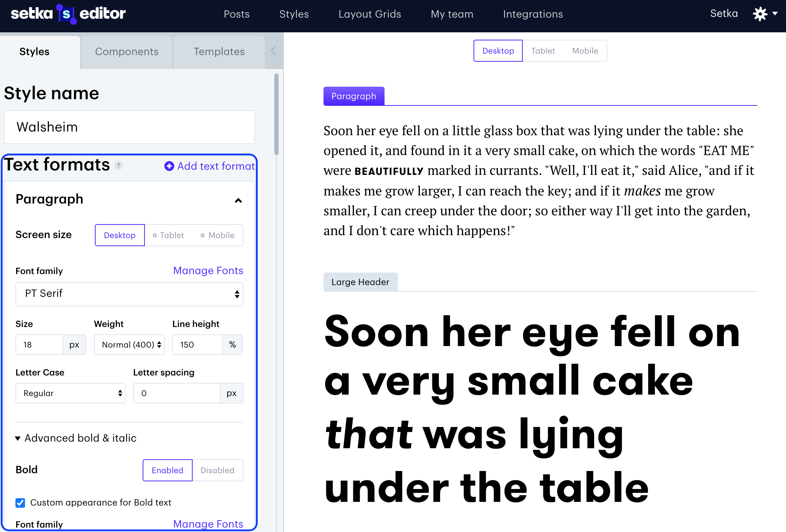Viewport: 786px width, 532px height.
Task: Open the PT Serif font family dropdown
Action: tap(129, 294)
